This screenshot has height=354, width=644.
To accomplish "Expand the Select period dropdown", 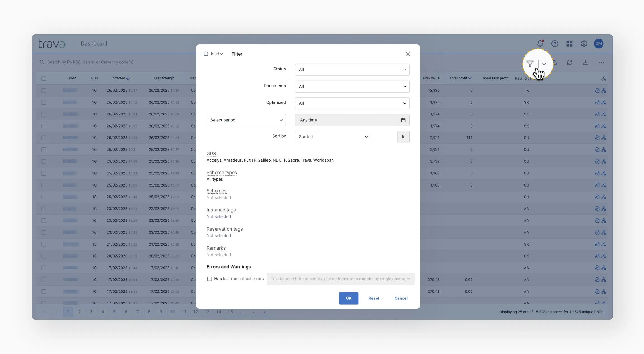I will 246,120.
